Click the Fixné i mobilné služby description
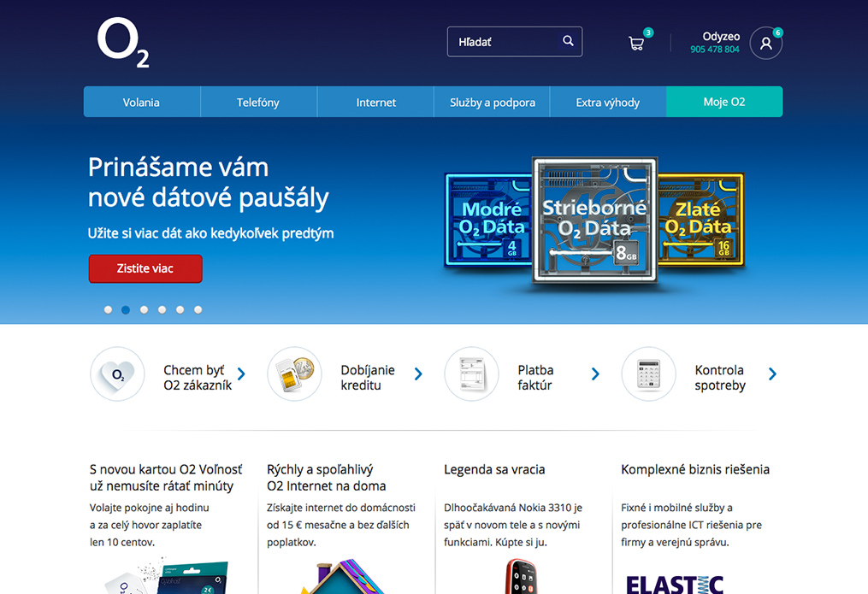 (x=692, y=525)
